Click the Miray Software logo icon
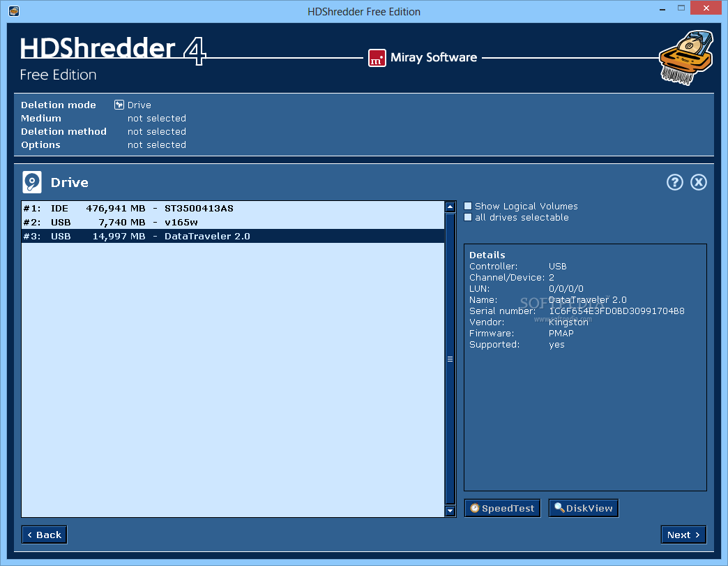This screenshot has height=566, width=728. pos(377,58)
